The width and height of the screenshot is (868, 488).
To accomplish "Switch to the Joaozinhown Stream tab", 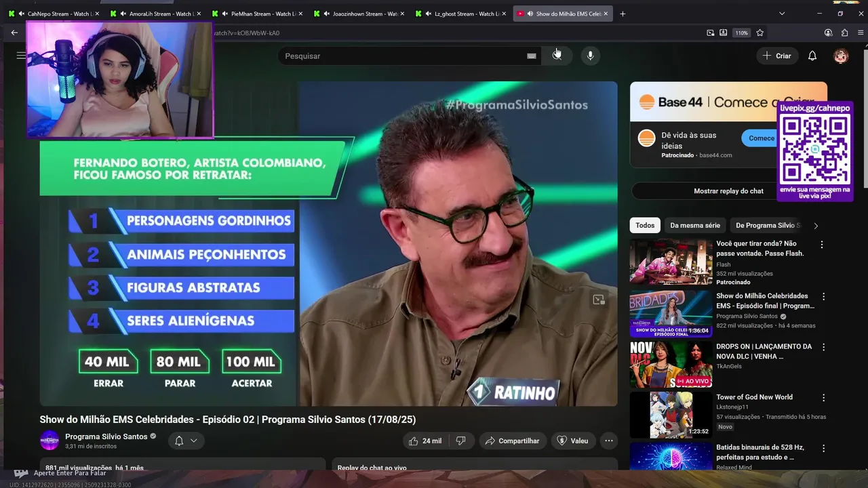I will tap(359, 14).
